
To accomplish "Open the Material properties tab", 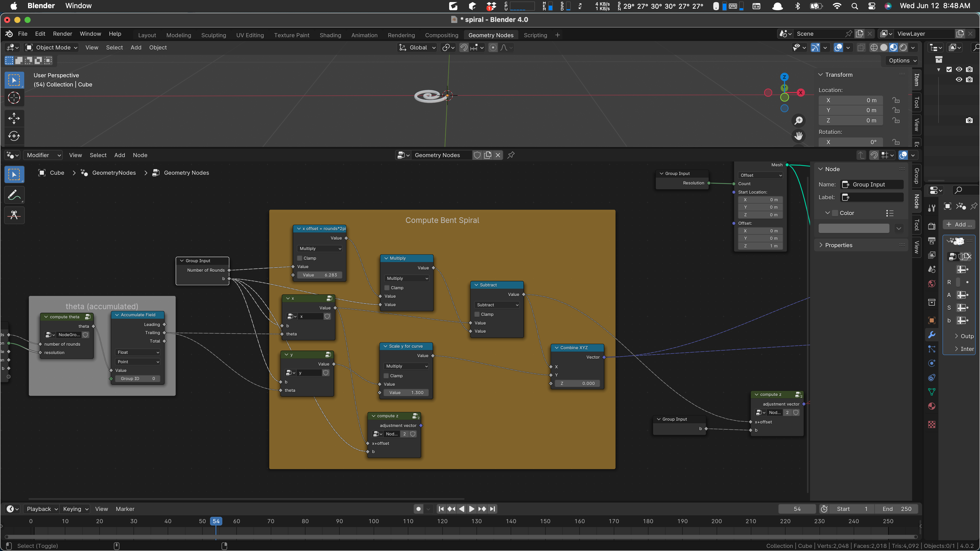I will 932,406.
